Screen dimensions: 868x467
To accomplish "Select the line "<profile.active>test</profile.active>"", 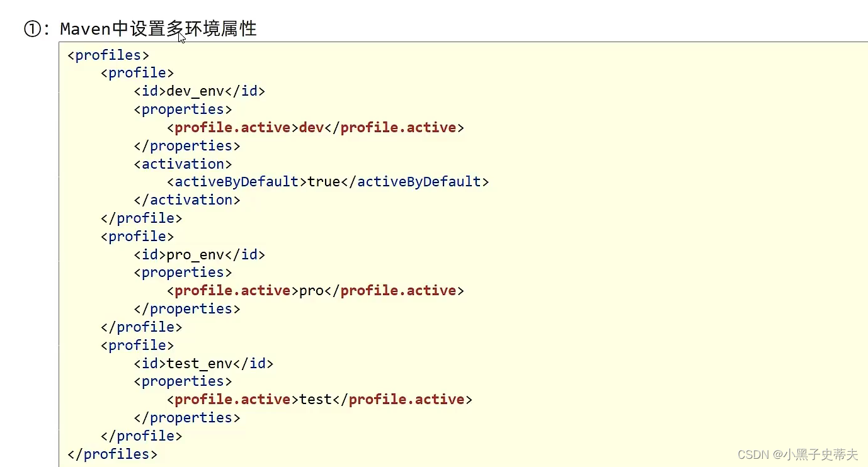I will click(319, 399).
